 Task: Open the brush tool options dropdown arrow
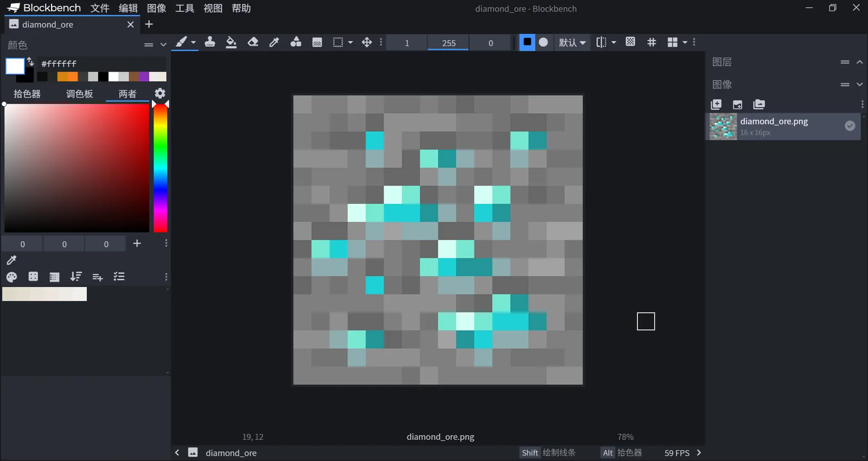tap(193, 42)
